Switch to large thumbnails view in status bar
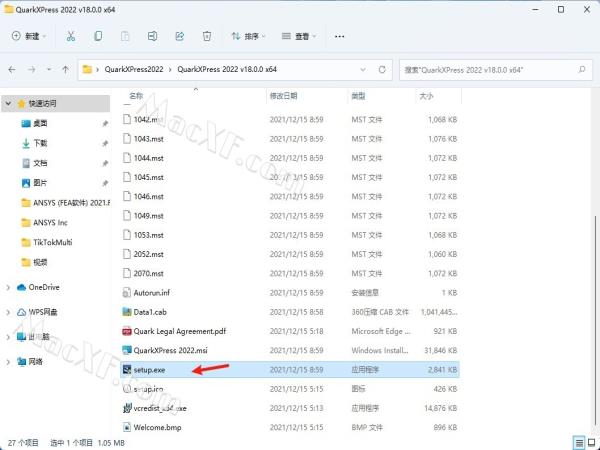The width and height of the screenshot is (600, 450). pyautogui.click(x=590, y=442)
